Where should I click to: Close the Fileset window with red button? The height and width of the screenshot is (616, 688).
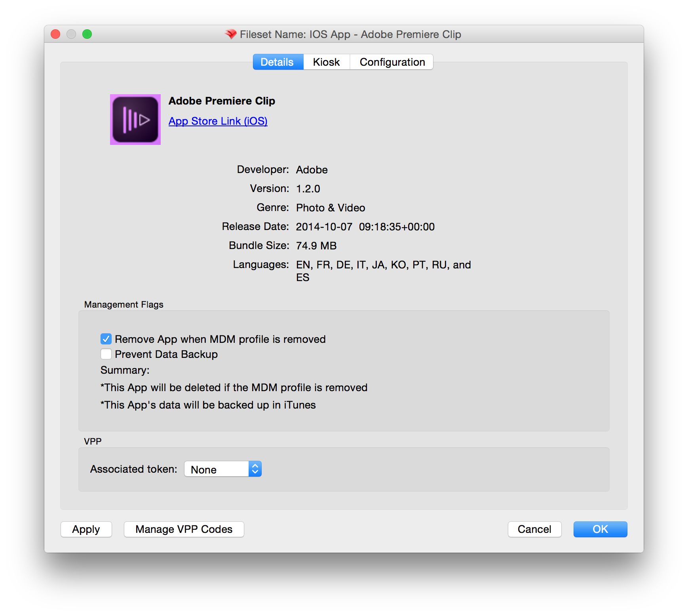click(55, 34)
